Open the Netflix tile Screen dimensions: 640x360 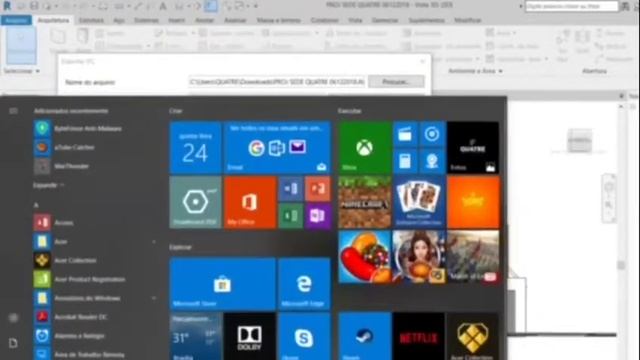pos(419,337)
